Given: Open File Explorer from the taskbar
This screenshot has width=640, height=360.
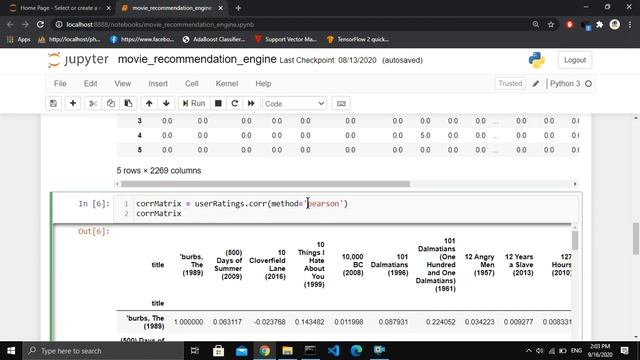Looking at the screenshot, I should point(287,351).
